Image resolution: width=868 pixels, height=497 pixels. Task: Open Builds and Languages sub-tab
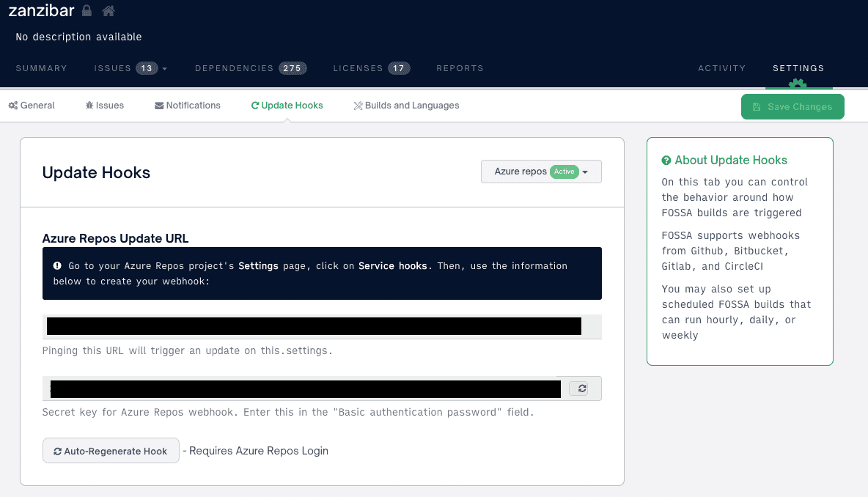[406, 105]
